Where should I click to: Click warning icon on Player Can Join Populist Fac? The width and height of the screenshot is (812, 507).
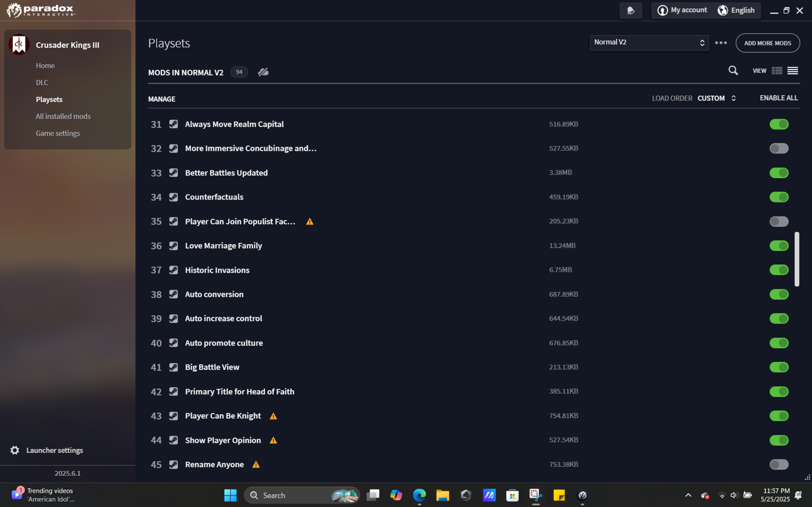(309, 221)
